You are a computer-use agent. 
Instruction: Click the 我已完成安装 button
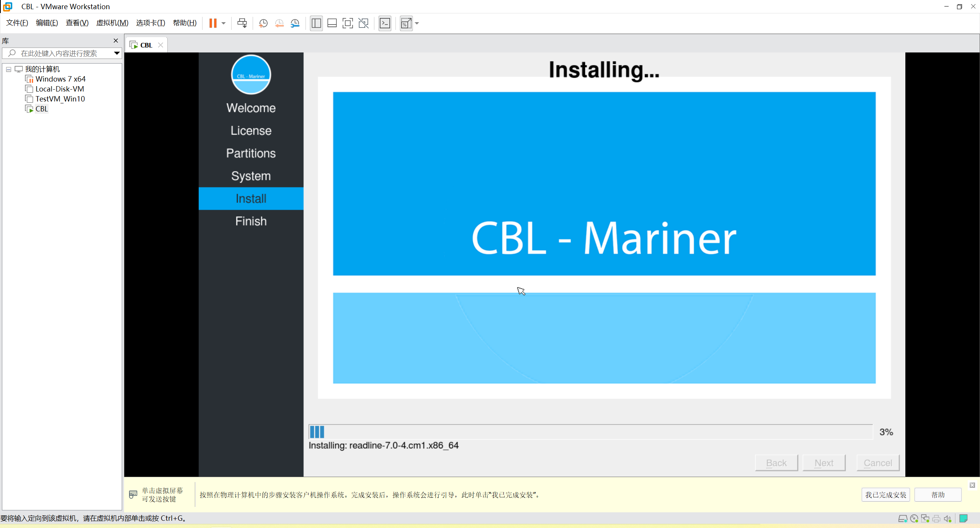click(x=885, y=495)
